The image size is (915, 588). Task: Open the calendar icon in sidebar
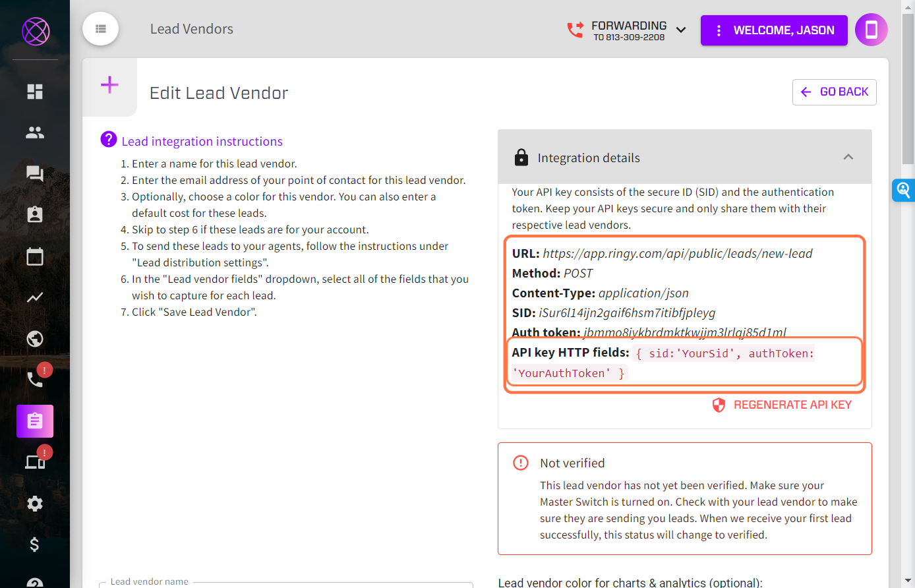coord(35,256)
